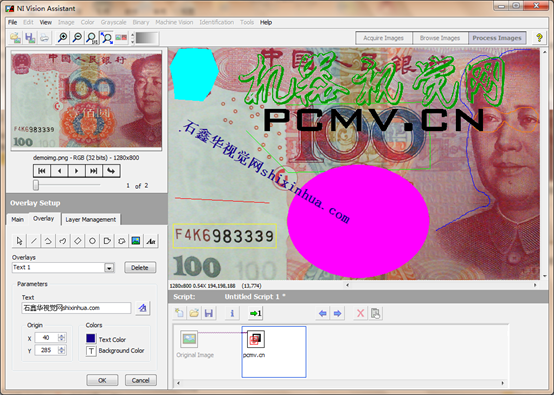
Task: Click the Delete overlay button
Action: coord(140,267)
